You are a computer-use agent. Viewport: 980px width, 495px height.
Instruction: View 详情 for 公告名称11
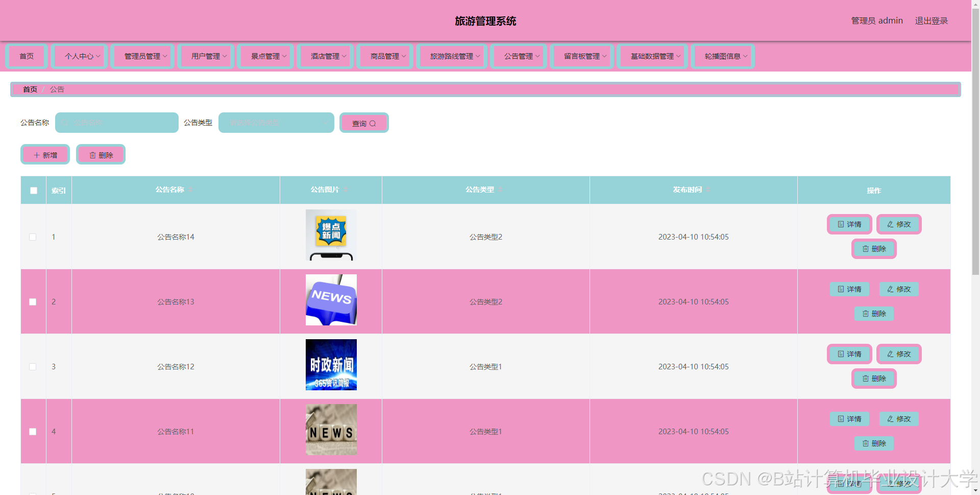pos(849,419)
